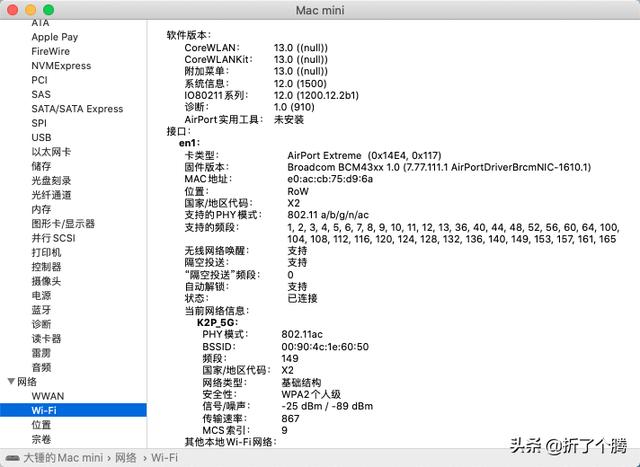This screenshot has width=640, height=467.
Task: Select 图形卡/显示器 in the sidebar
Action: (63, 223)
